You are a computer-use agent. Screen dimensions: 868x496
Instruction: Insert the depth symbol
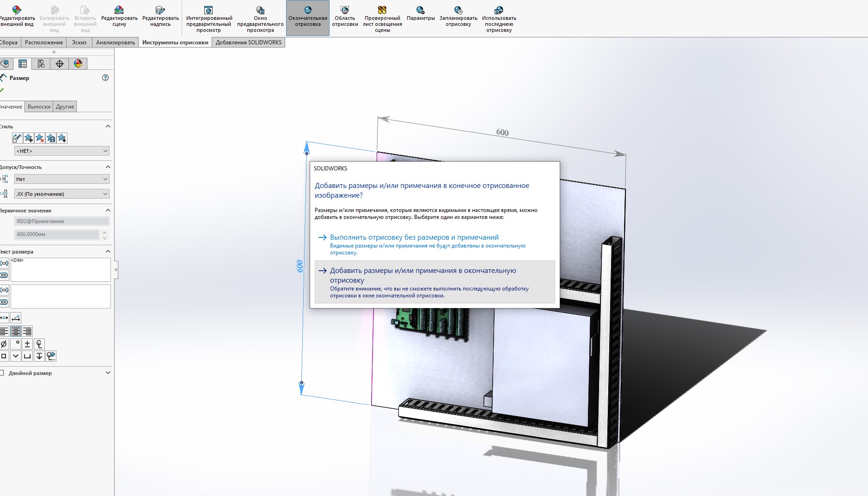[39, 356]
